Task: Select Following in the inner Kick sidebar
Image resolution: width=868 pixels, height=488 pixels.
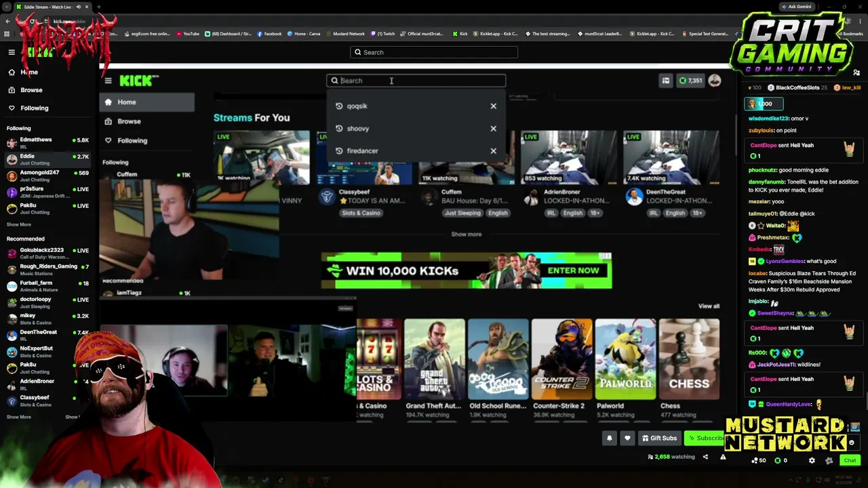Action: (147, 140)
